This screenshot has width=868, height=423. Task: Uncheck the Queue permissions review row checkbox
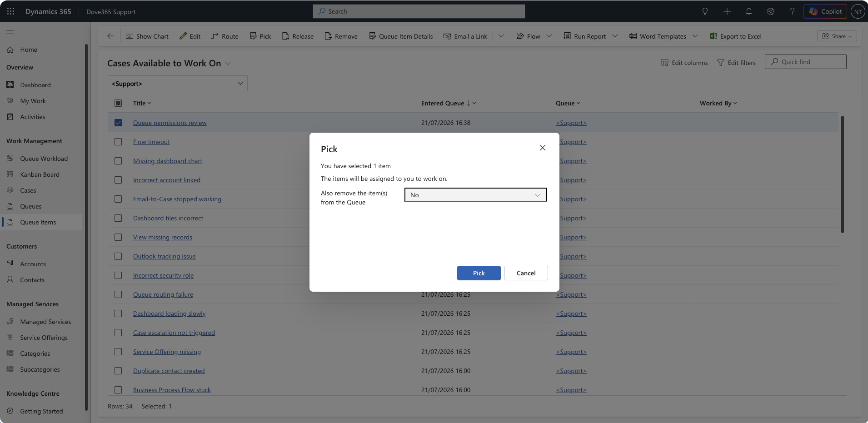pyautogui.click(x=118, y=123)
